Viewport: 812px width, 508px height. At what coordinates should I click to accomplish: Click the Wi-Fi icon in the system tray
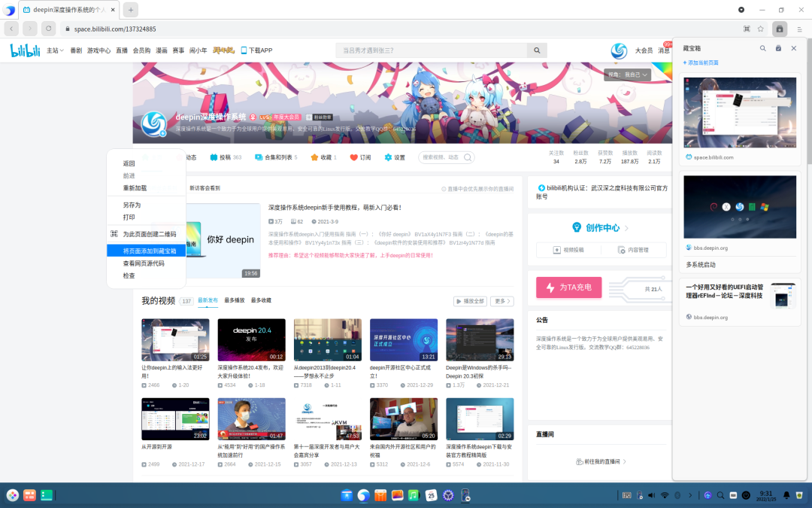click(x=665, y=495)
